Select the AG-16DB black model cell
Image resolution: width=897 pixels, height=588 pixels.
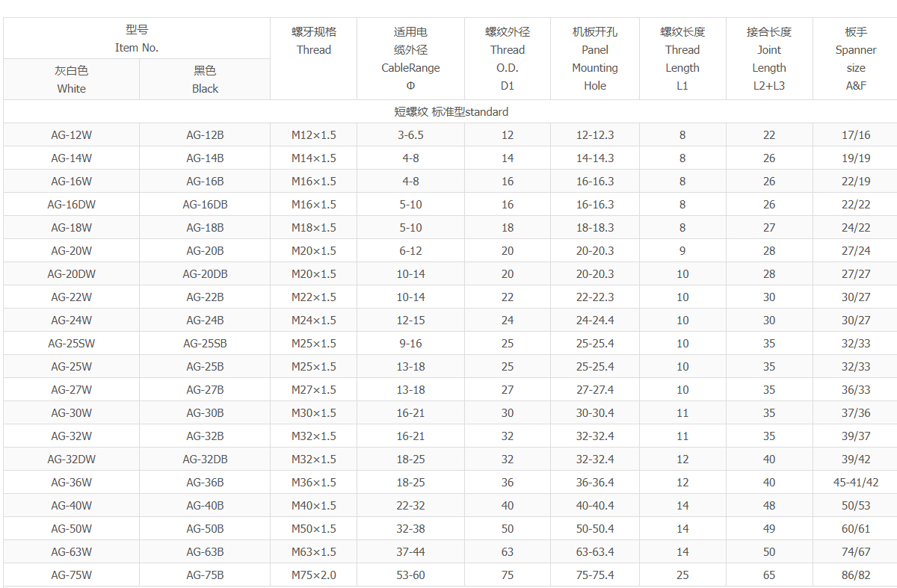click(205, 205)
